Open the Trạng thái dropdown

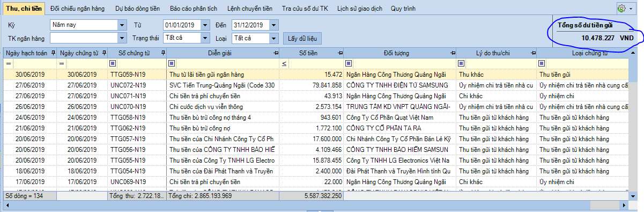[x=205, y=38]
